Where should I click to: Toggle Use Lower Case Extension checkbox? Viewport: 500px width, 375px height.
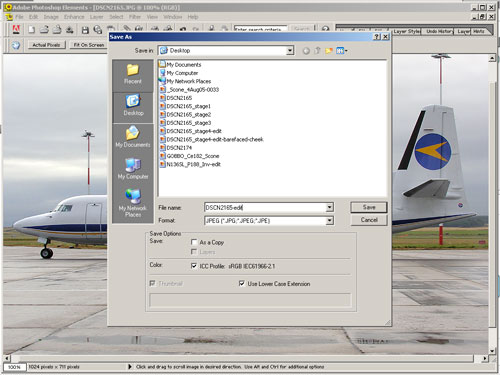point(242,283)
